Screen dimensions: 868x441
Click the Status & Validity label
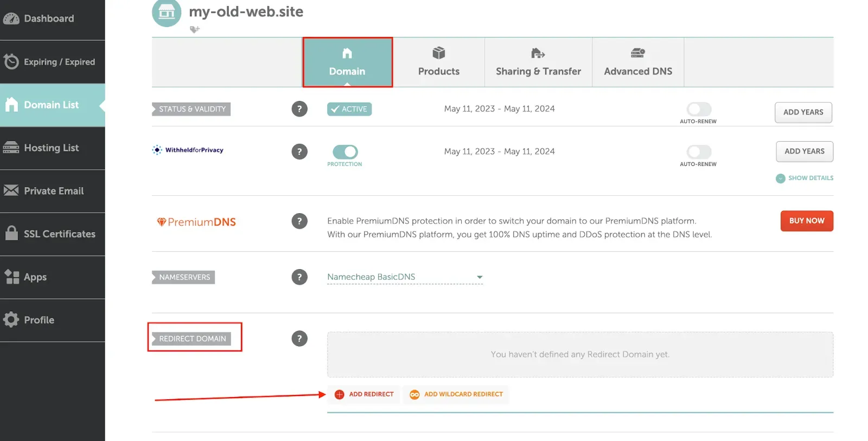click(192, 109)
